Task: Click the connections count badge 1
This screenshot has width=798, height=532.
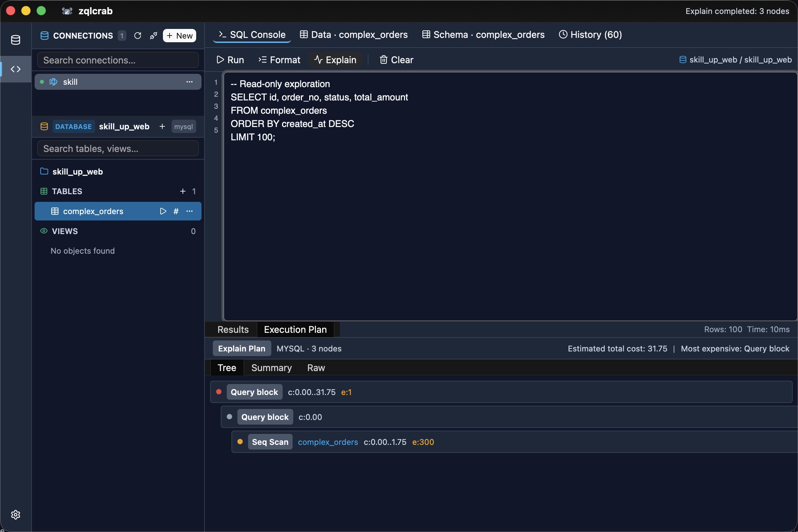Action: pyautogui.click(x=122, y=36)
